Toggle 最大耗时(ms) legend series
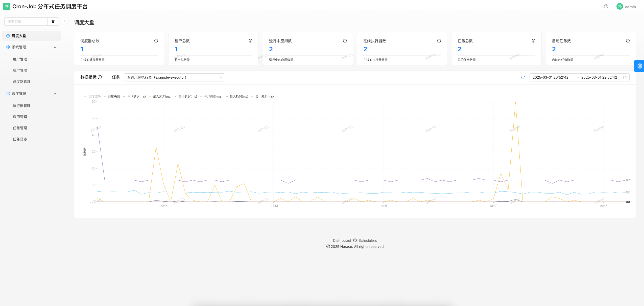Viewport: 644px width, 306px height. pos(237,97)
